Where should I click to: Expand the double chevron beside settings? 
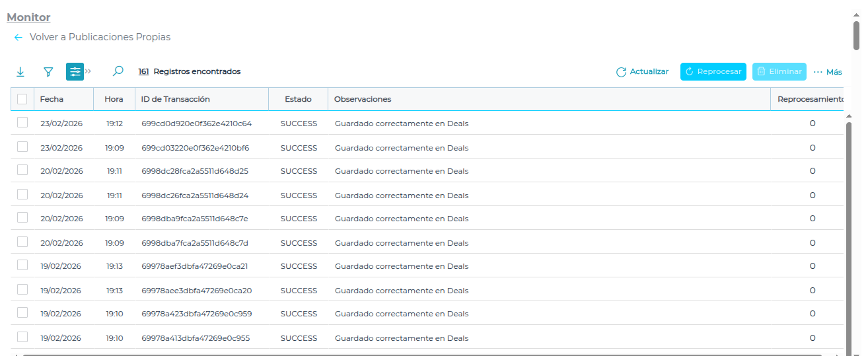(x=89, y=71)
